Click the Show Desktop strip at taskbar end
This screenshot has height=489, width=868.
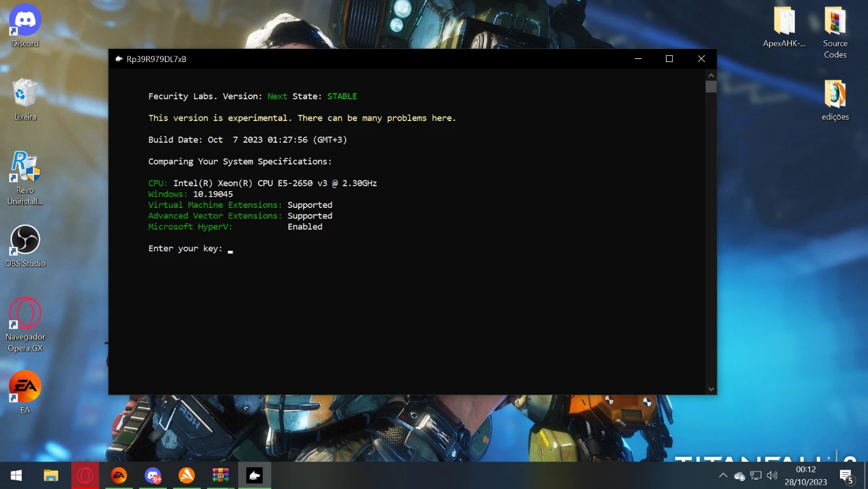[866, 475]
